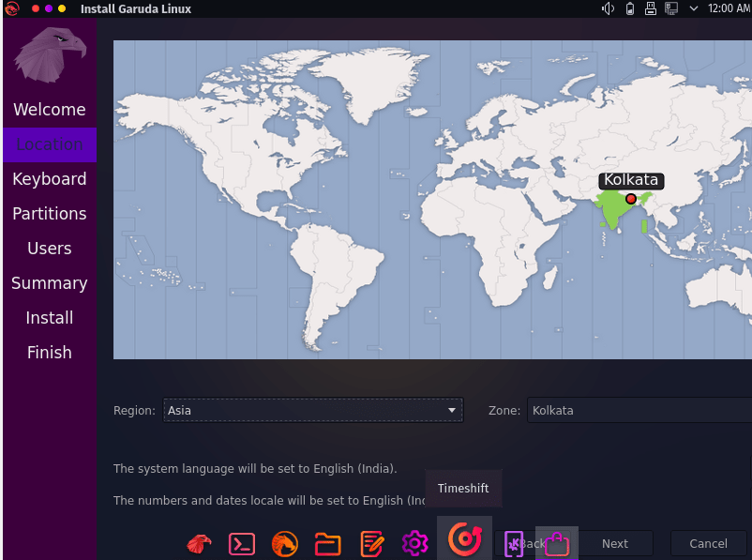Open the KDE Connect phone icon

514,544
